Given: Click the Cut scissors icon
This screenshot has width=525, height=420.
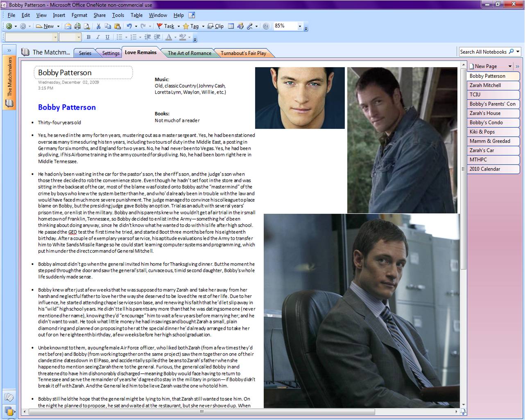Looking at the screenshot, I should click(98, 26).
